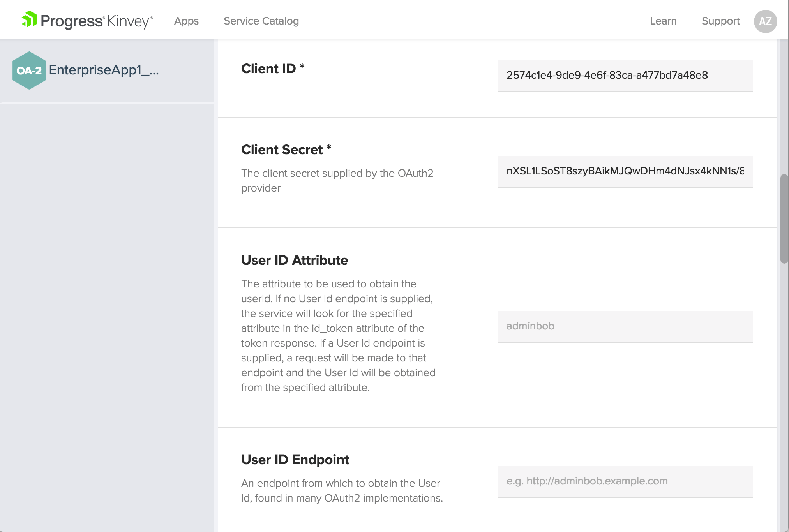
Task: Click the User ID Endpoint heading
Action: click(x=295, y=460)
